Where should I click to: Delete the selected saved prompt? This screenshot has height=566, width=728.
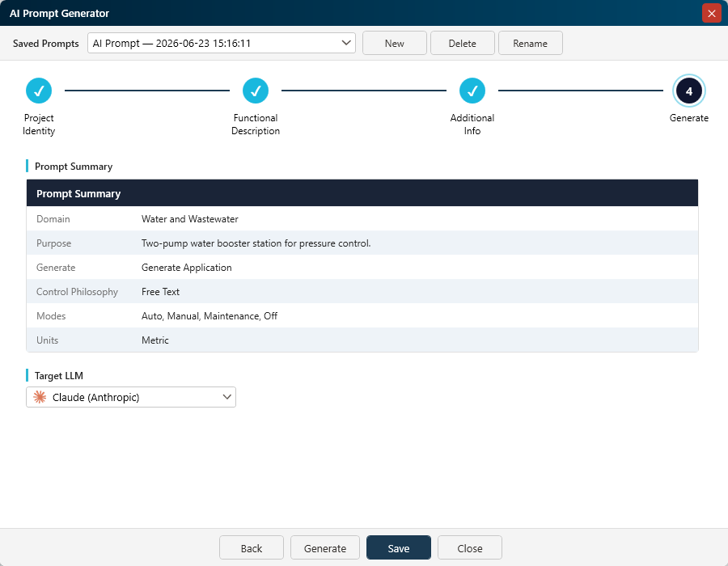[463, 43]
